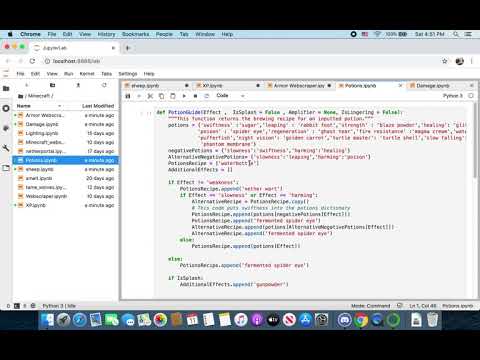Click the kernel status circle indicator
The height and width of the screenshot is (360, 480).
tap(471, 96)
